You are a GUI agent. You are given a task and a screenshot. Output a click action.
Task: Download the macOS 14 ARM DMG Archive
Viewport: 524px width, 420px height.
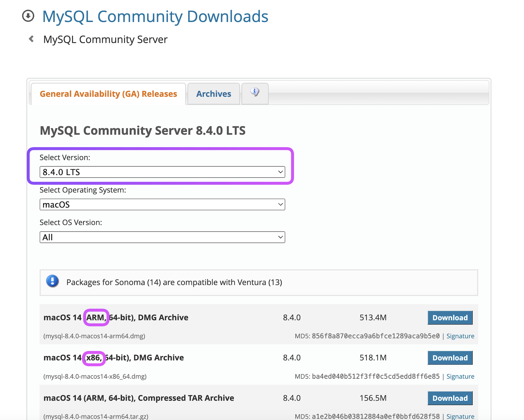point(450,317)
